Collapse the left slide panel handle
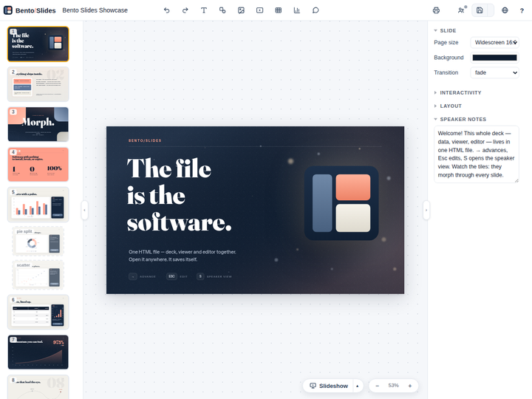532x399 pixels. 84,210
